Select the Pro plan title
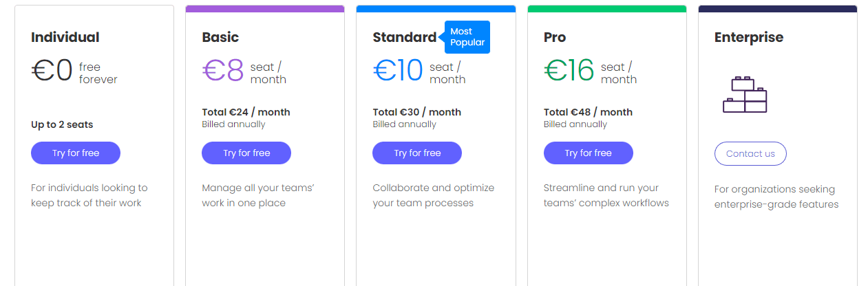Viewport: 868px width, 286px height. [555, 37]
